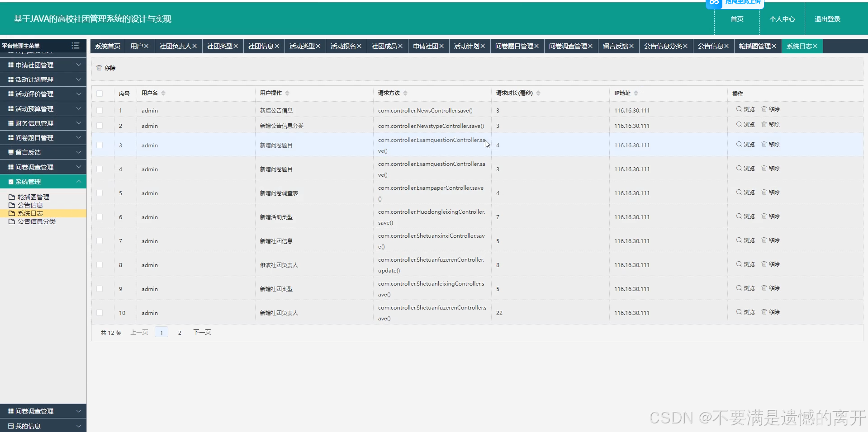The width and height of the screenshot is (868, 432).
Task: Expand the 留言反馈 sidebar menu
Action: (43, 152)
